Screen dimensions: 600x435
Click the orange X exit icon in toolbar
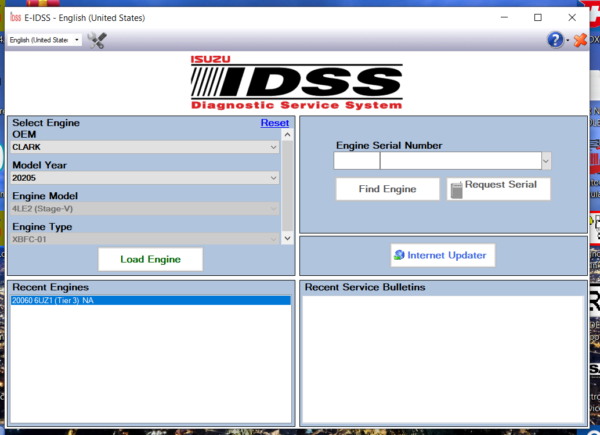pos(580,40)
